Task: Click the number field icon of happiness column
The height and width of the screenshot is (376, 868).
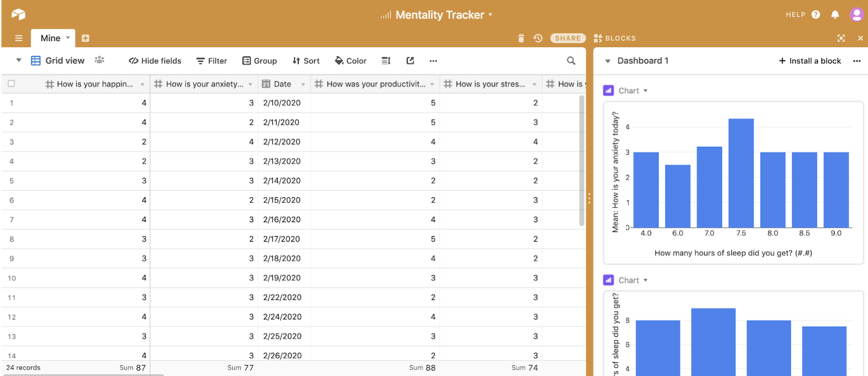Action: [x=50, y=84]
